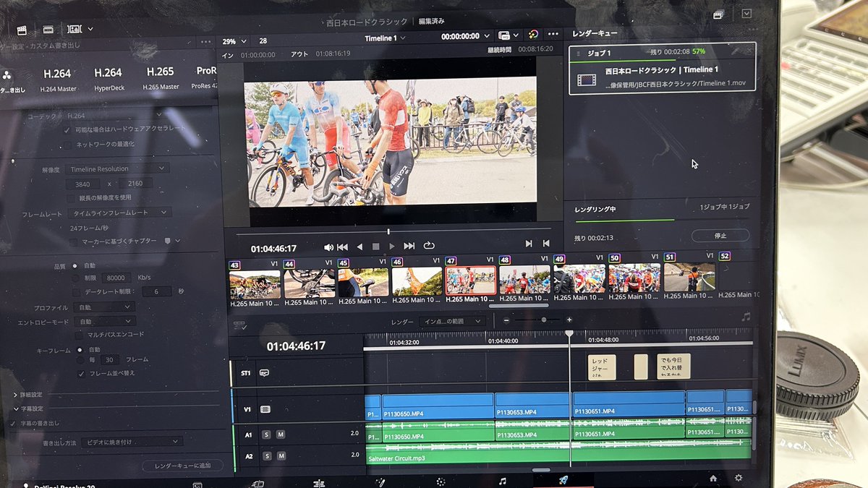Open the Color page icon

point(441,481)
